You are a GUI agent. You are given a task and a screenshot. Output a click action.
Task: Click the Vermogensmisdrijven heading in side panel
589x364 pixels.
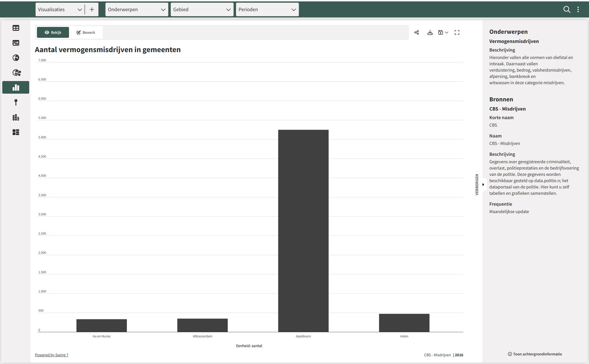point(514,41)
